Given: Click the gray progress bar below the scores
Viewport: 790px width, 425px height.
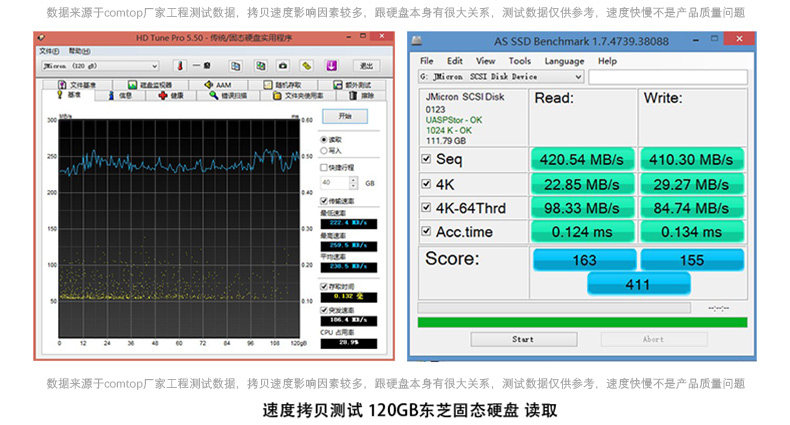Looking at the screenshot, I should 554,308.
